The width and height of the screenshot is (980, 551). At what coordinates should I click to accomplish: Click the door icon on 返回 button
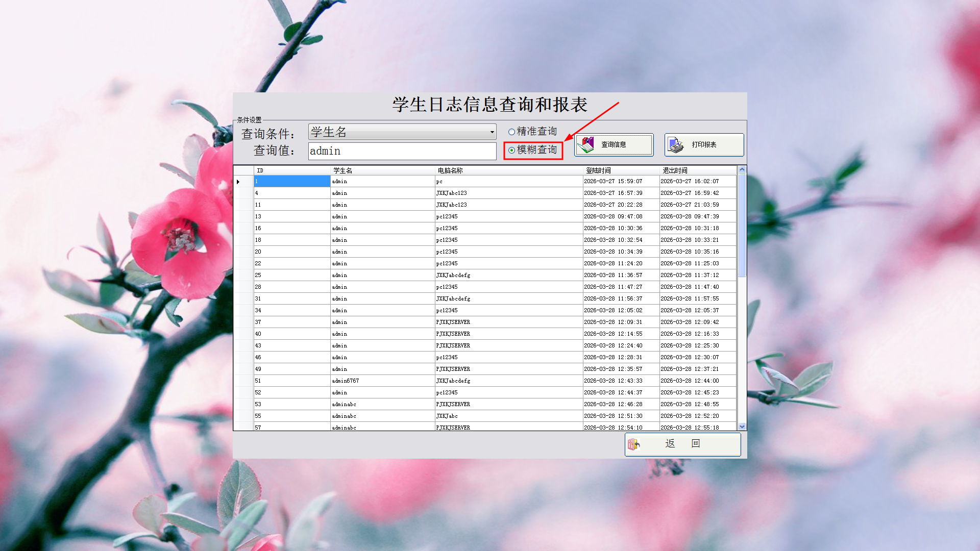tap(633, 444)
